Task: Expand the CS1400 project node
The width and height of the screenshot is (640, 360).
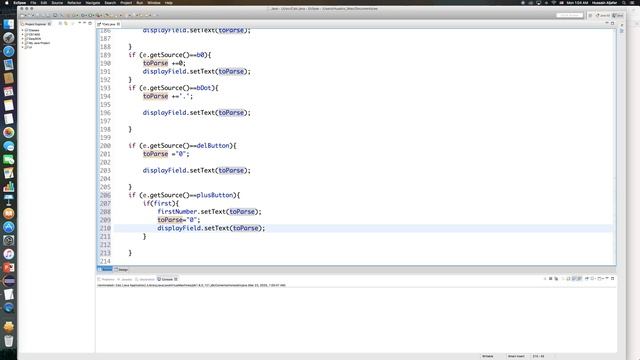Action: tap(22, 35)
